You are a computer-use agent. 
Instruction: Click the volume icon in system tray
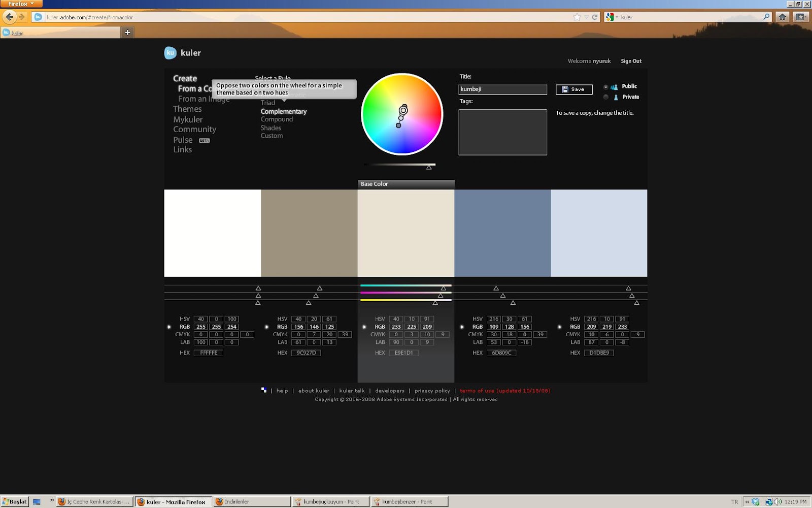(778, 501)
